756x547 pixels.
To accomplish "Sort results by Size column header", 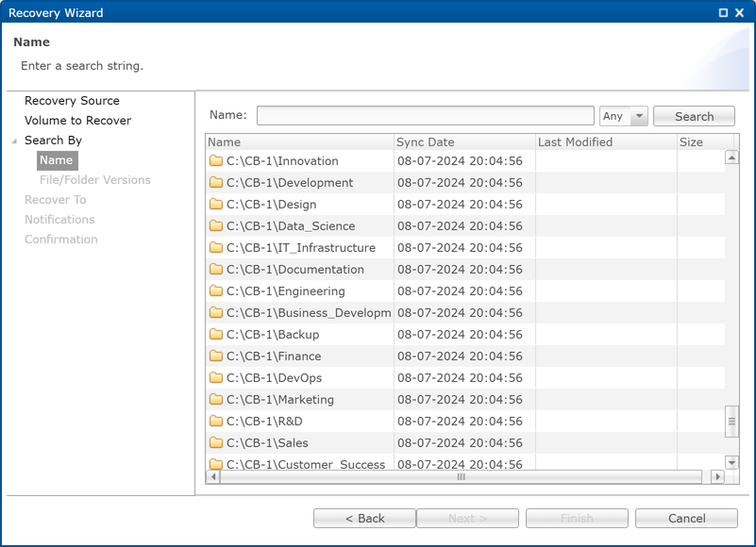I will (x=705, y=142).
